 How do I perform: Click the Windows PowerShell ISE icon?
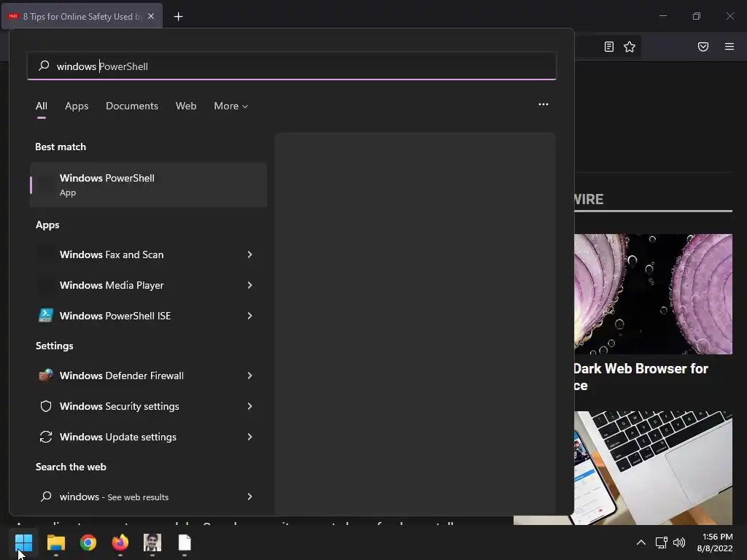coord(46,315)
